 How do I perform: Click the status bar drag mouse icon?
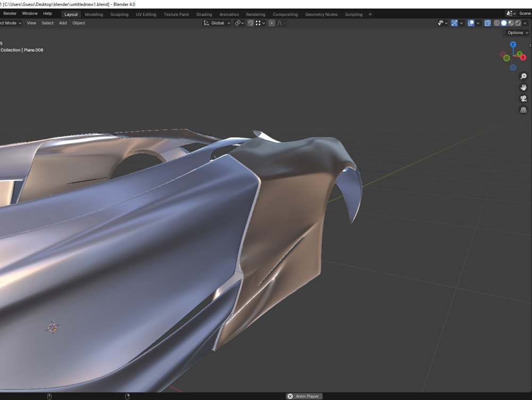point(127,396)
